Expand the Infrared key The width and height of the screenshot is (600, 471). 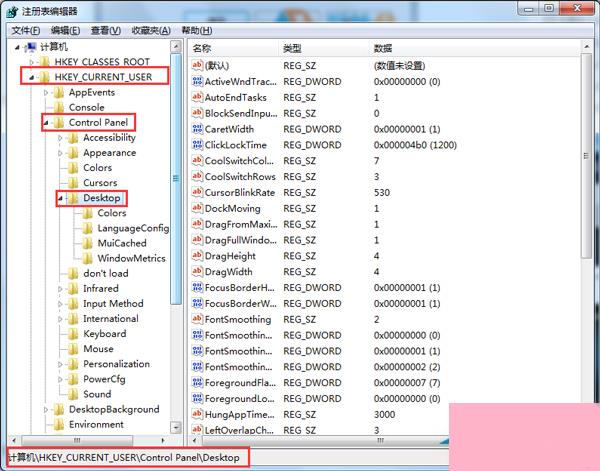60,289
